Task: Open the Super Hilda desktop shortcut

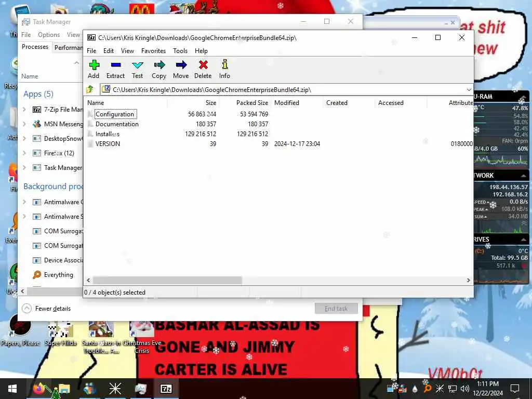Action: [x=61, y=332]
